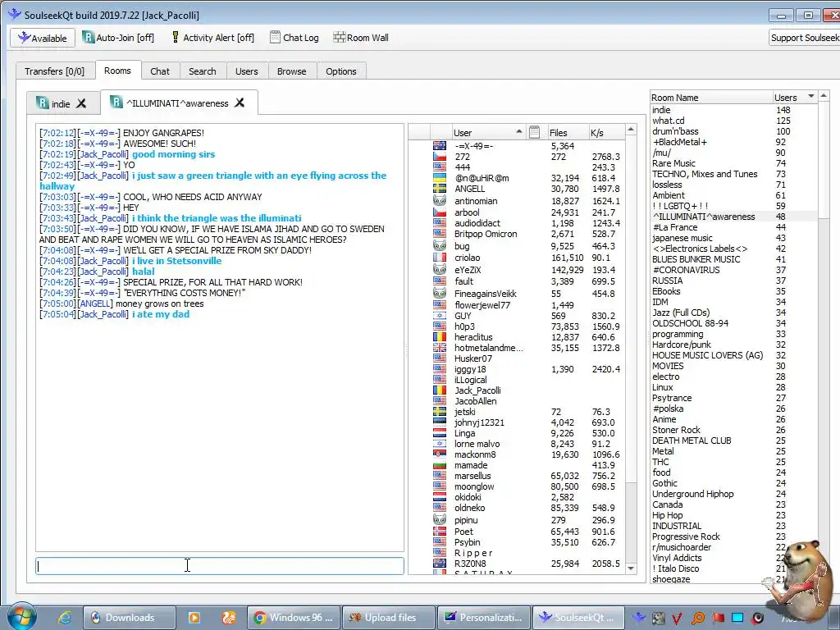The width and height of the screenshot is (840, 630).
Task: Open the Chat Log
Action: [294, 38]
